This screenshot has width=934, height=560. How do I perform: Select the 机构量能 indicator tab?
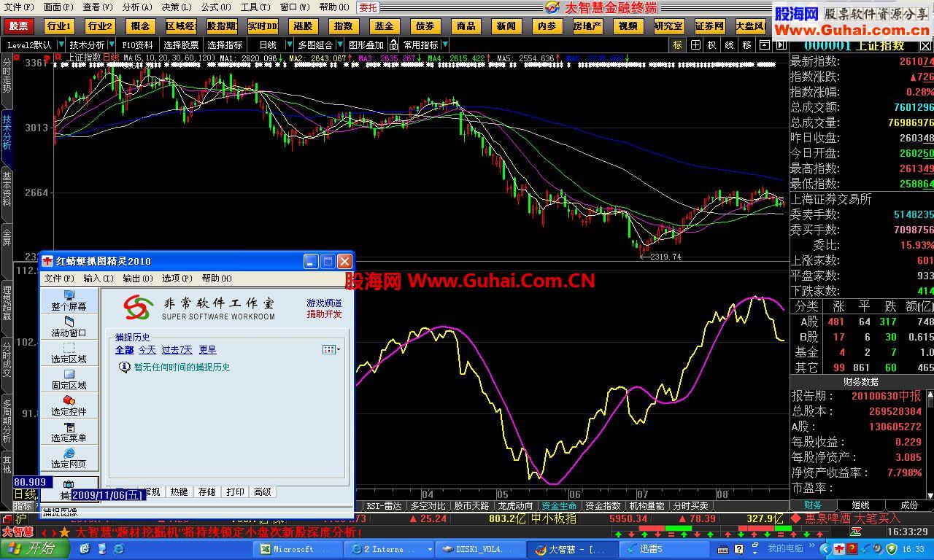pos(647,505)
